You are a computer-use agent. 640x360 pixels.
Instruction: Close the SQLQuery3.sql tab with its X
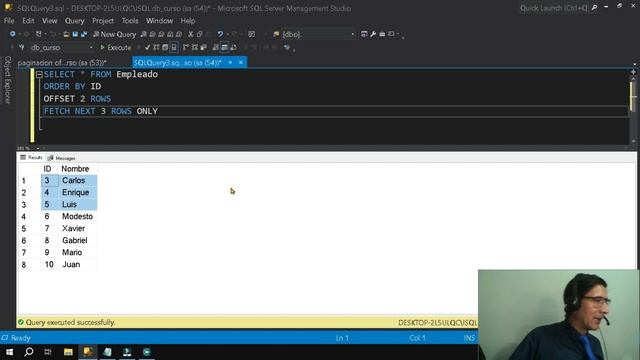click(x=241, y=62)
